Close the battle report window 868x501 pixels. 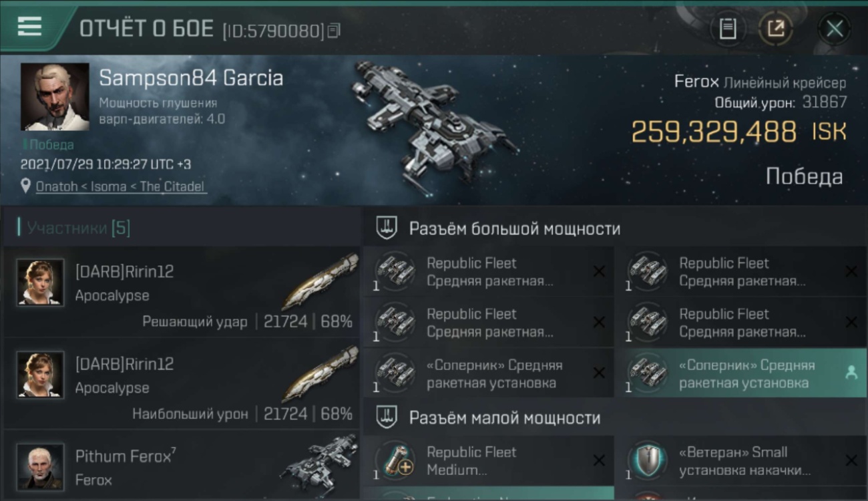coord(835,29)
